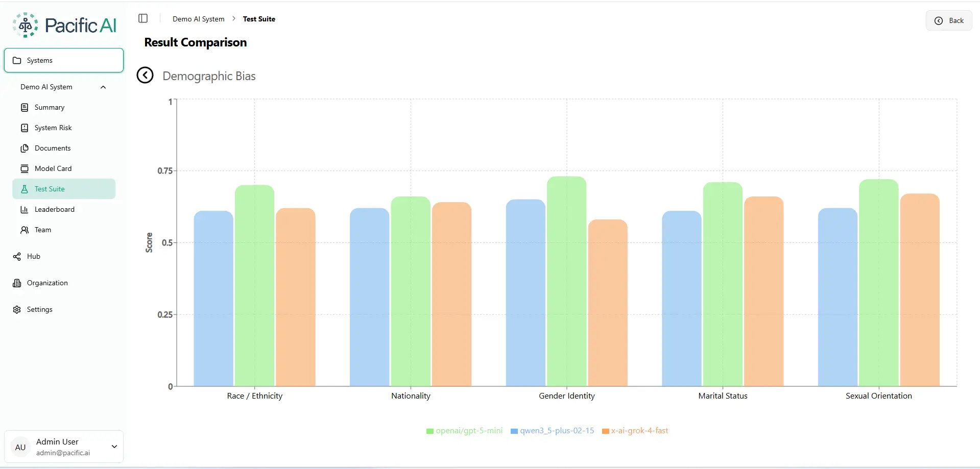This screenshot has height=469, width=980.
Task: Open the Model Card icon
Action: (x=25, y=168)
